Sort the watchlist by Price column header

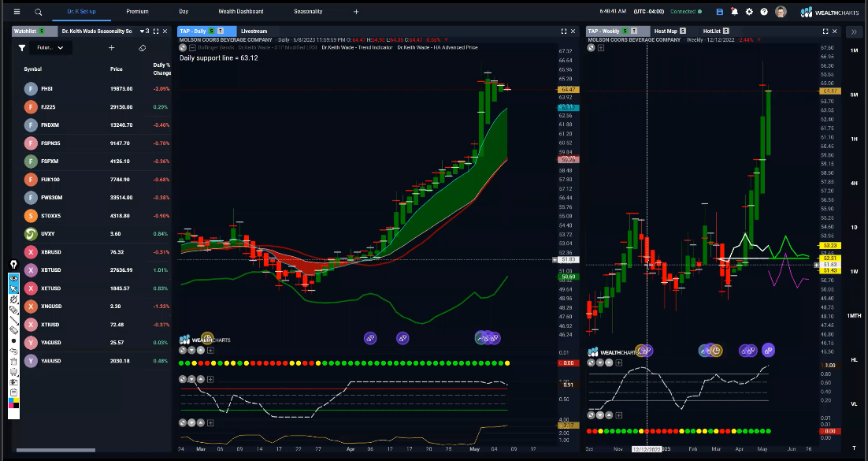[115, 69]
